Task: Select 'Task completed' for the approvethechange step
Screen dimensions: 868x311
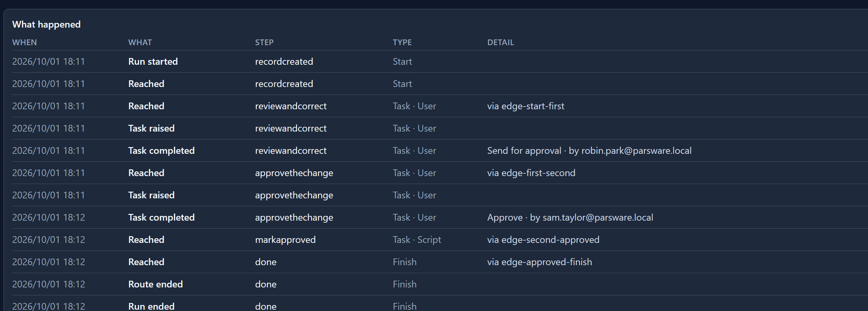Action: tap(161, 217)
